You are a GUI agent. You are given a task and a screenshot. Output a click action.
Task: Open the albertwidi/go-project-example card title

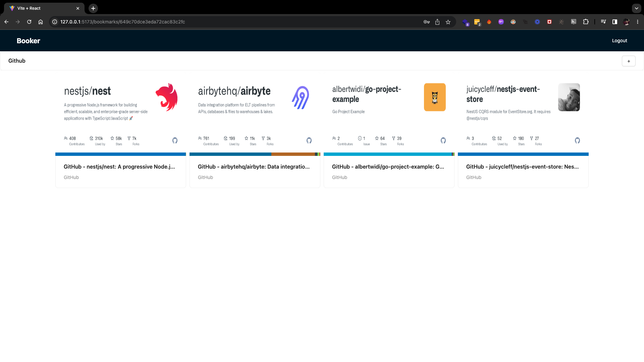(388, 167)
